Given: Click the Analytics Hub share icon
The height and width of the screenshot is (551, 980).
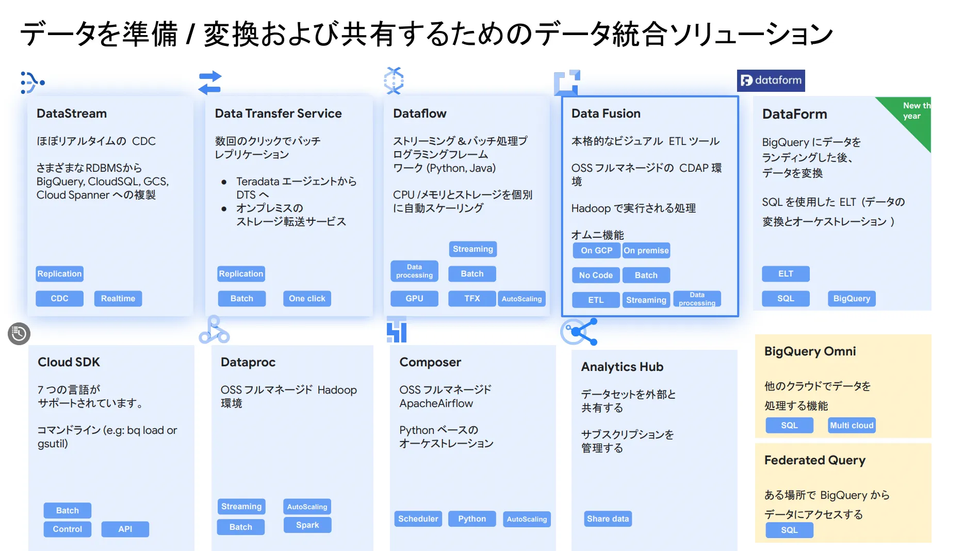Looking at the screenshot, I should pos(579,331).
